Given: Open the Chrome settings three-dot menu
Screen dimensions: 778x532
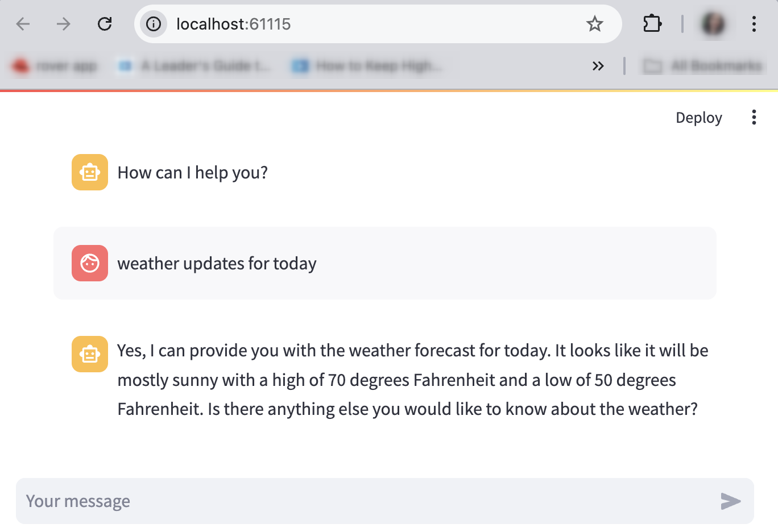Looking at the screenshot, I should tap(754, 24).
